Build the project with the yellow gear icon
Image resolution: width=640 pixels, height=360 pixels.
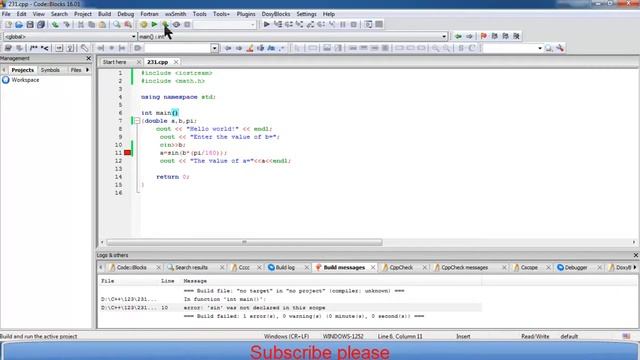144,24
